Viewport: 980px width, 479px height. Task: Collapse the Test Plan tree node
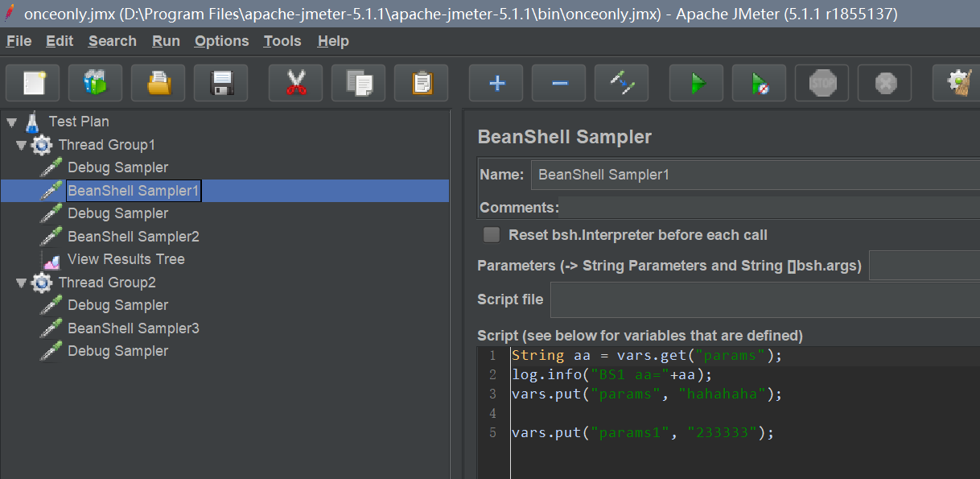coord(11,122)
